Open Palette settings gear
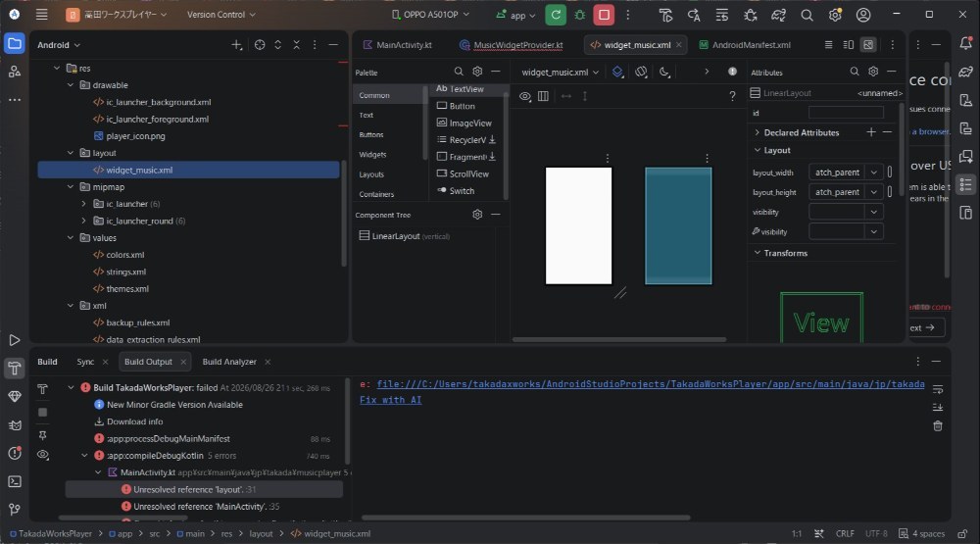980x544 pixels. pos(477,72)
